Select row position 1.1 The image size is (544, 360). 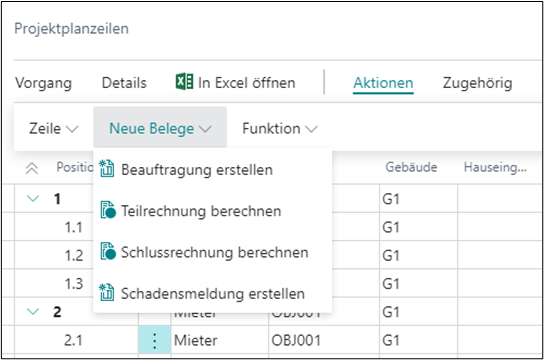73,228
